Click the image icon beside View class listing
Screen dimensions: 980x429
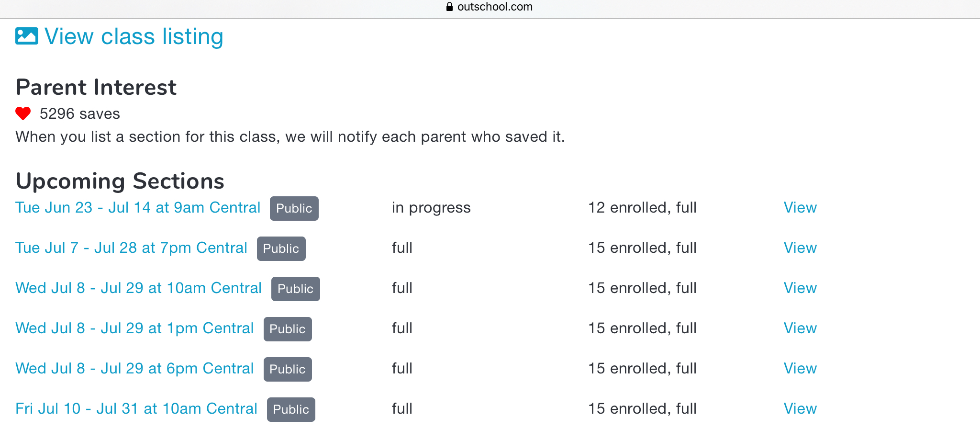[26, 36]
